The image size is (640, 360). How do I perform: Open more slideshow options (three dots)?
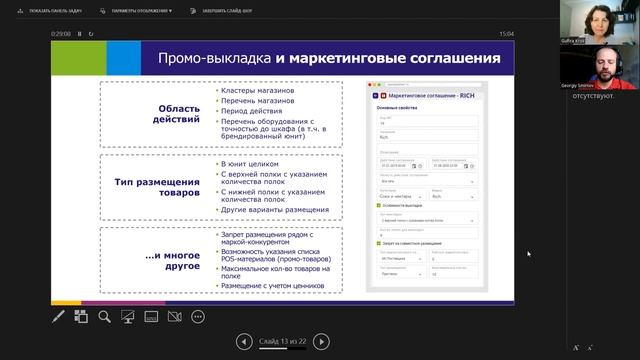198,316
